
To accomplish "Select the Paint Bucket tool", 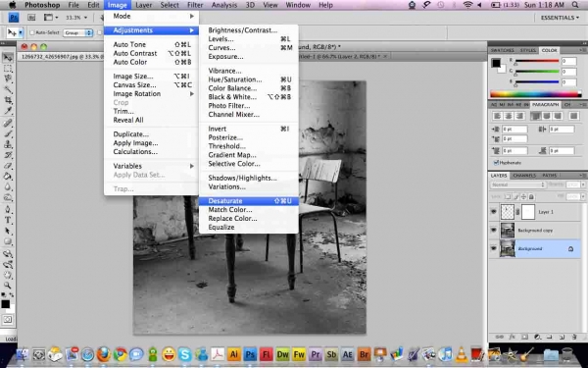I will (8, 176).
